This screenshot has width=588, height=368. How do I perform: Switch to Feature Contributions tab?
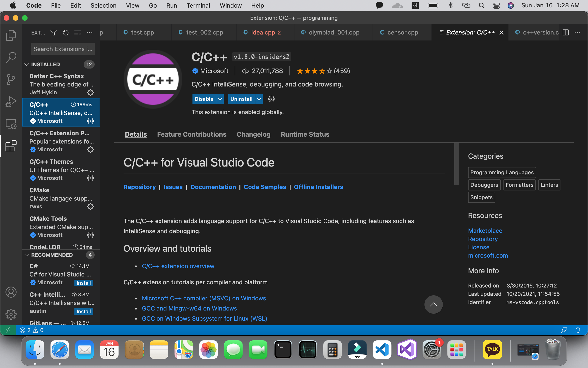click(x=192, y=134)
